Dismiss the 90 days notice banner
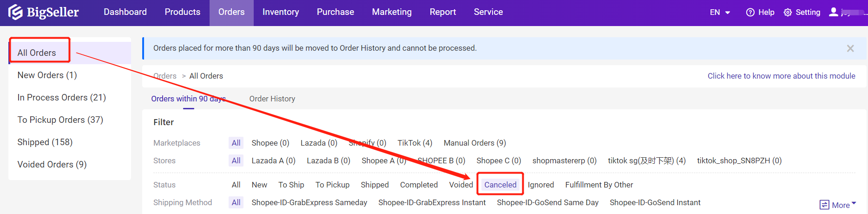Viewport: 868px width, 214px height. 850,48
